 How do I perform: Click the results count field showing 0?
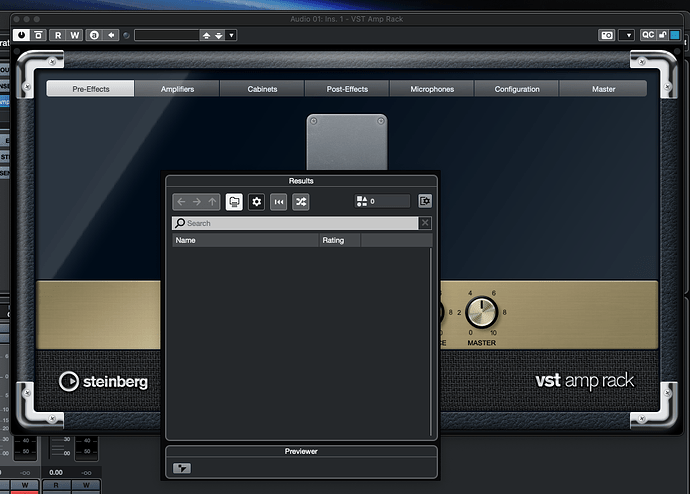pos(382,201)
